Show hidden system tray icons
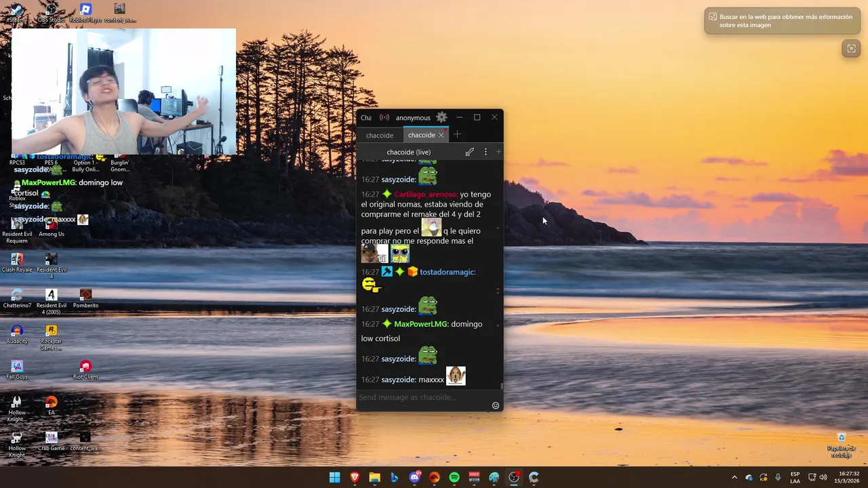 click(x=734, y=477)
